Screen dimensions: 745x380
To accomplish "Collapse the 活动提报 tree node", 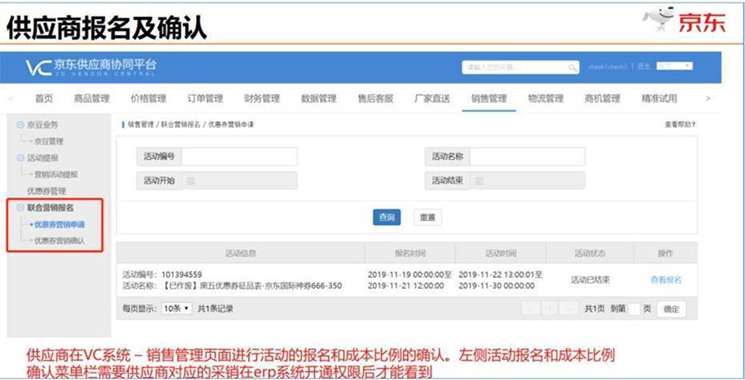I will (x=20, y=158).
